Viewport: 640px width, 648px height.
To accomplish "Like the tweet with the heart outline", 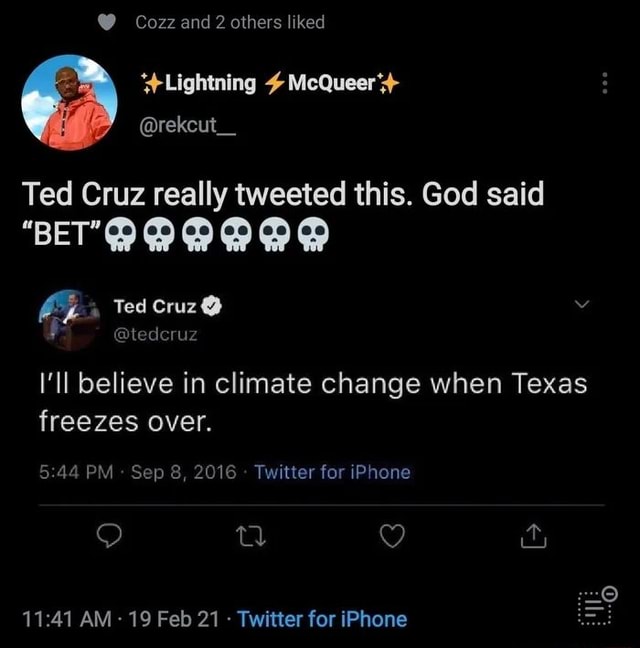I will tap(393, 538).
